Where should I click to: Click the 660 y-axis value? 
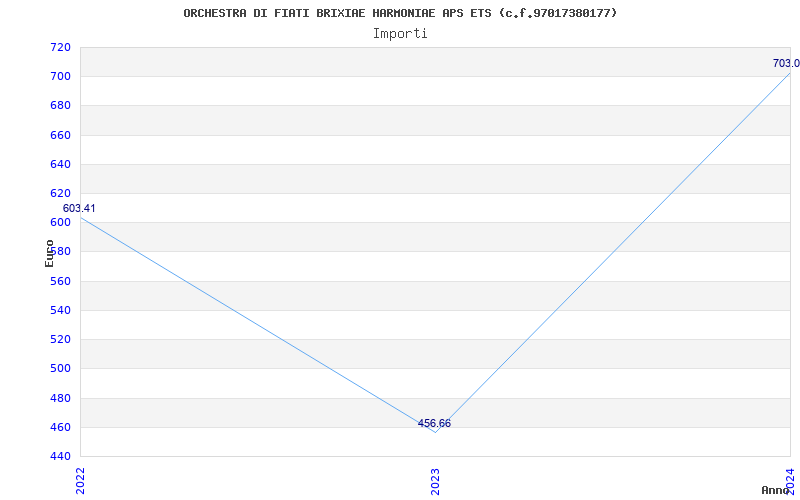click(61, 135)
